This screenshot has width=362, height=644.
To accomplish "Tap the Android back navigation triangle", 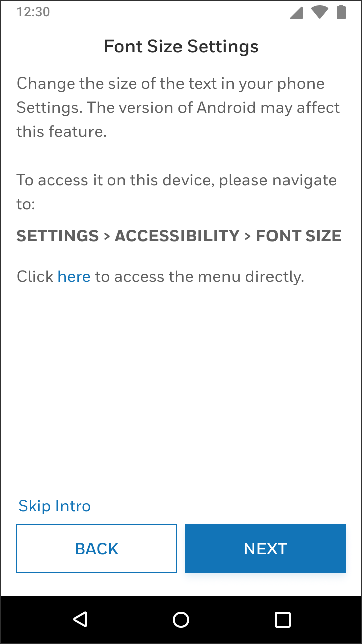I will pyautogui.click(x=80, y=619).
